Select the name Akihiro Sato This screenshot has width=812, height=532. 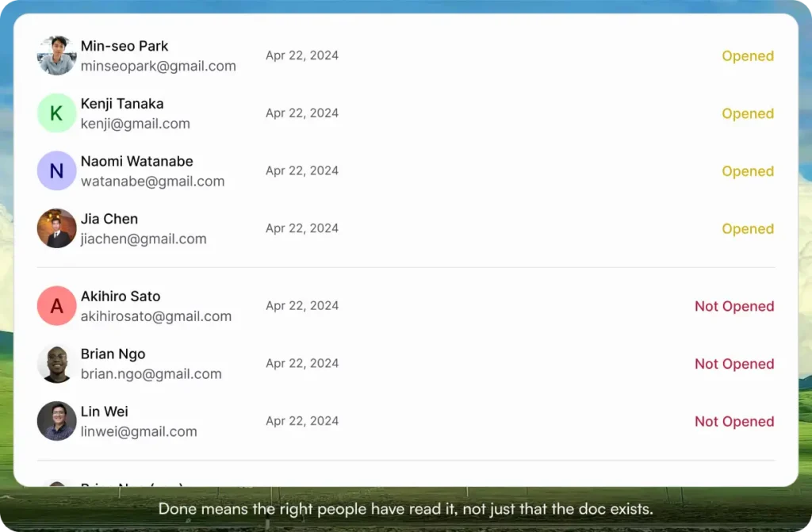(121, 297)
